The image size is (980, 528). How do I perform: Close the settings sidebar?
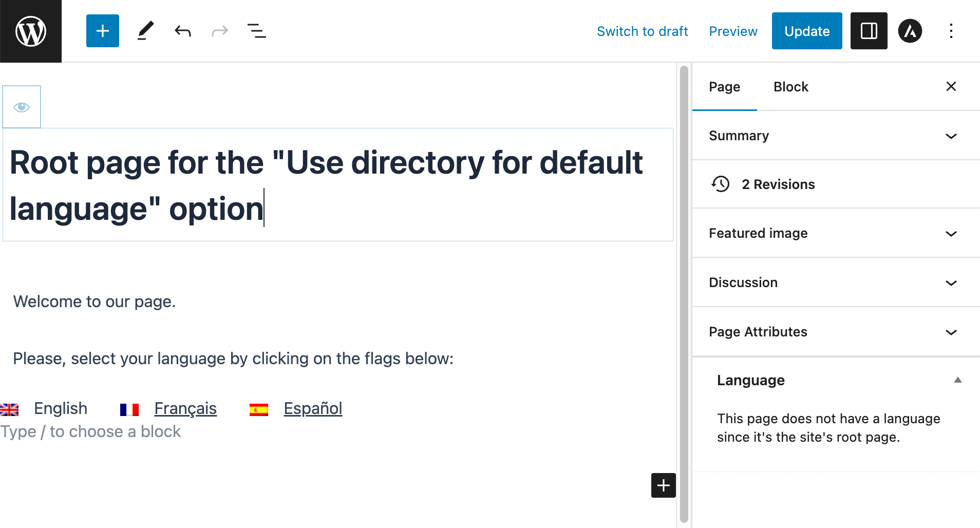(x=951, y=86)
